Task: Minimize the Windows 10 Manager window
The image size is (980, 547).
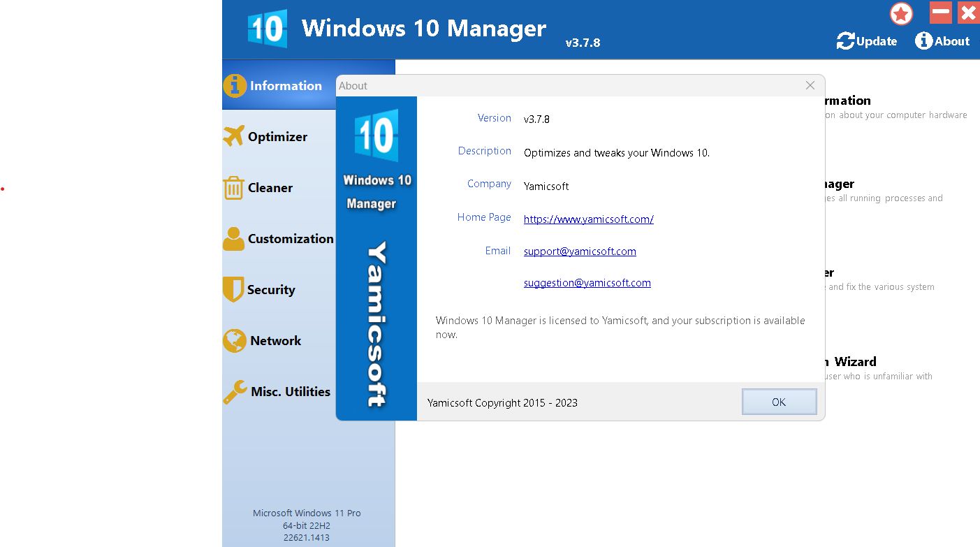Action: [x=941, y=13]
